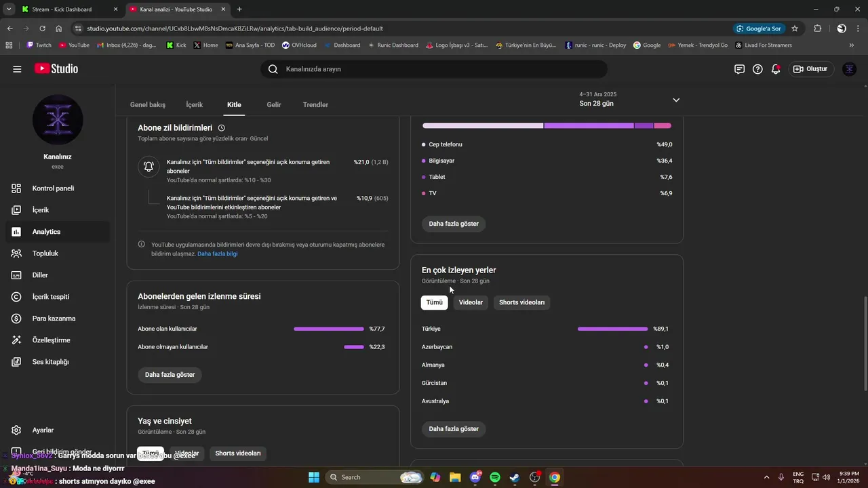Show hidden system tray icons
Screen dimensions: 868x488
tap(766, 477)
